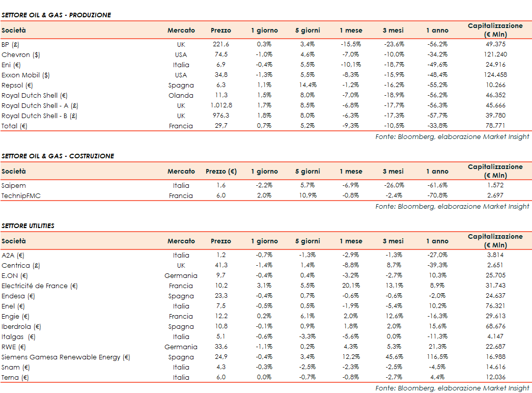Viewport: 532px width, 393px height.
Task: Click the Italgas (€) row label
Action: pyautogui.click(x=19, y=336)
